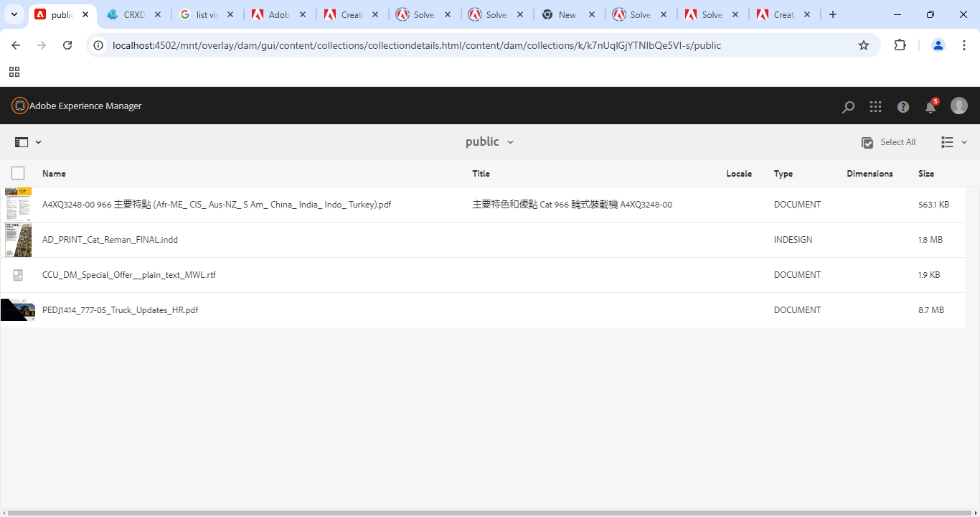Click the Cat 966 title cell text
980x517 pixels.
[572, 205]
